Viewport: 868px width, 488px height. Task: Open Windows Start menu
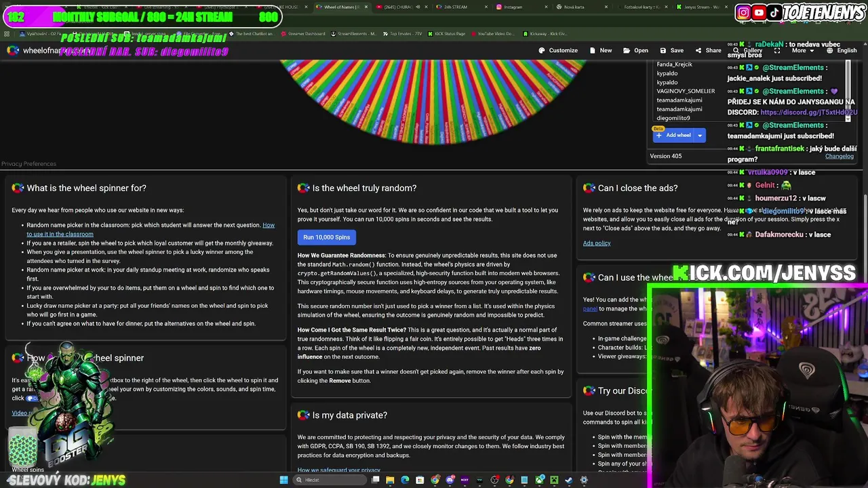(283, 480)
